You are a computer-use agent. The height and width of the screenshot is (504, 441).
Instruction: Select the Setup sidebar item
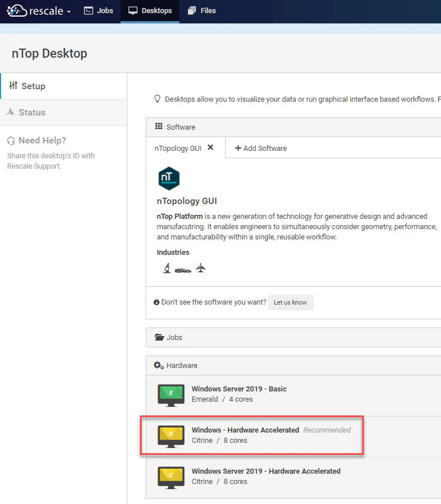pos(63,86)
